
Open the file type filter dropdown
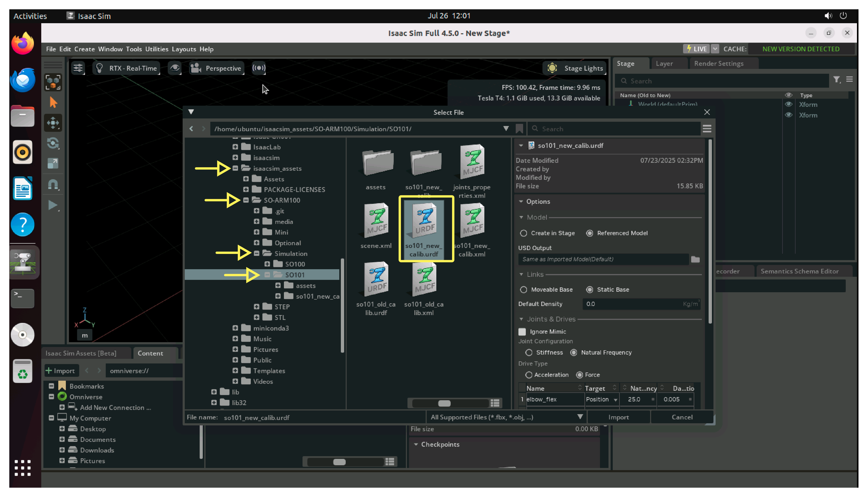pos(580,417)
